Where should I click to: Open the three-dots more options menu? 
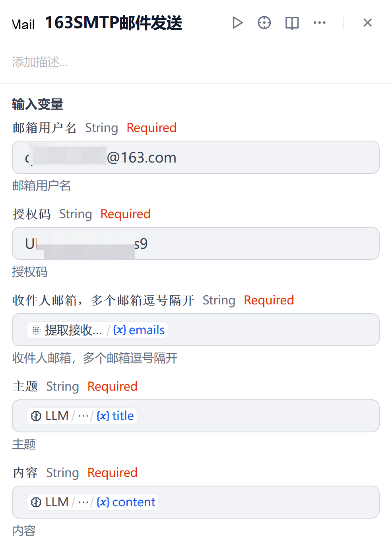[319, 23]
